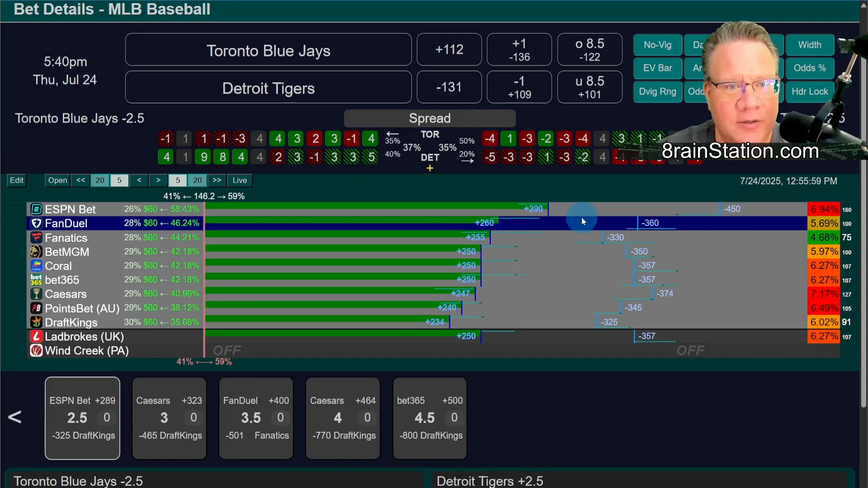
Task: Click the left chevron beside spread cards
Action: pos(15,417)
